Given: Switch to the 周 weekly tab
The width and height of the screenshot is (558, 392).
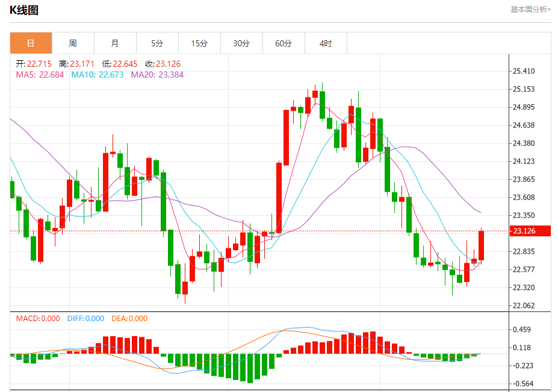Looking at the screenshot, I should click(x=73, y=43).
